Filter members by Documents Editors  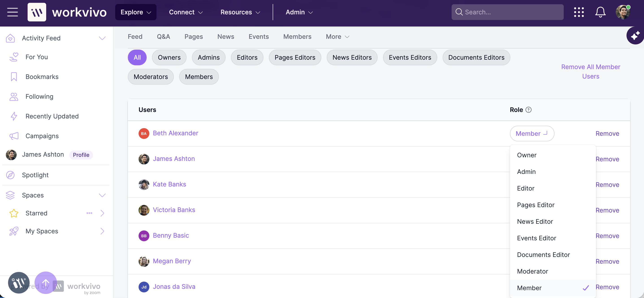476,57
